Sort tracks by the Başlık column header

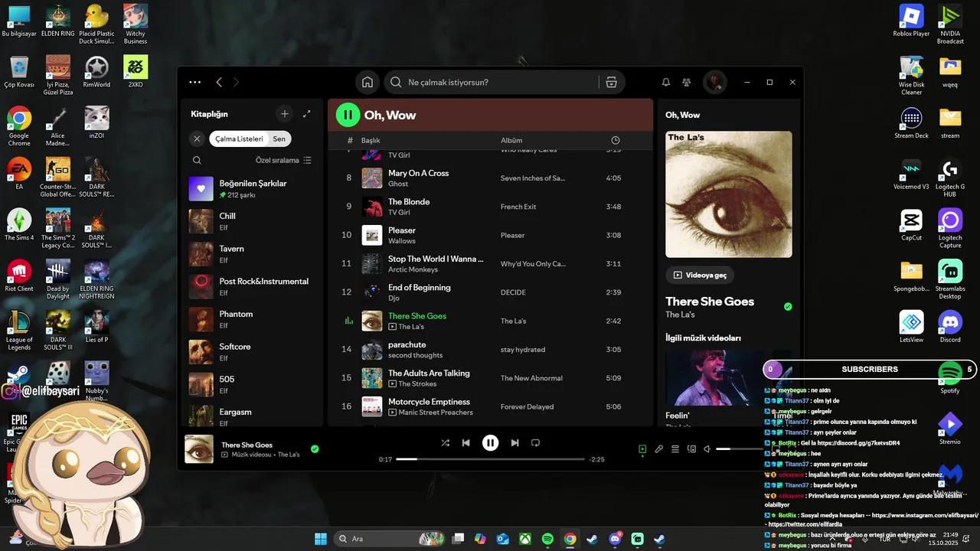tap(371, 140)
